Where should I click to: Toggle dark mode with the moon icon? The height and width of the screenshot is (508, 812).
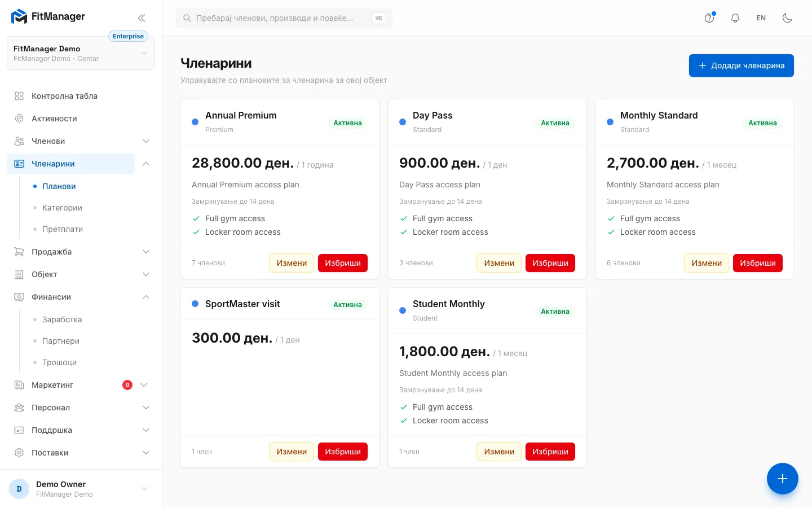[x=788, y=18]
